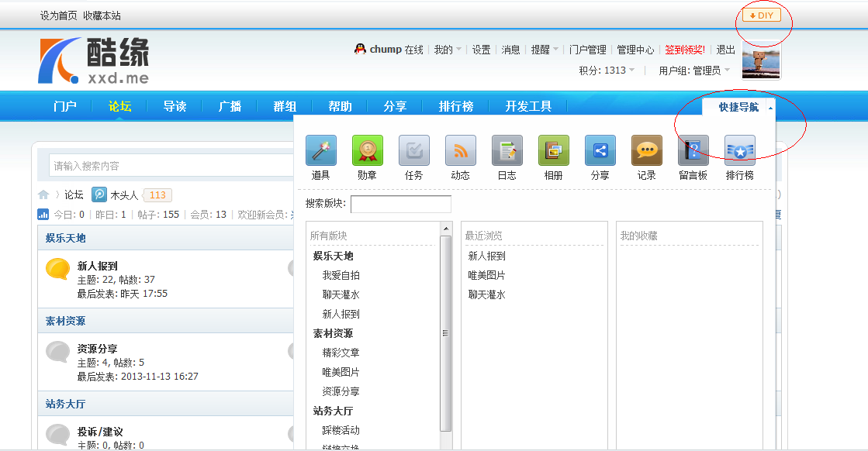Go to the 论坛 nav tab

point(119,106)
